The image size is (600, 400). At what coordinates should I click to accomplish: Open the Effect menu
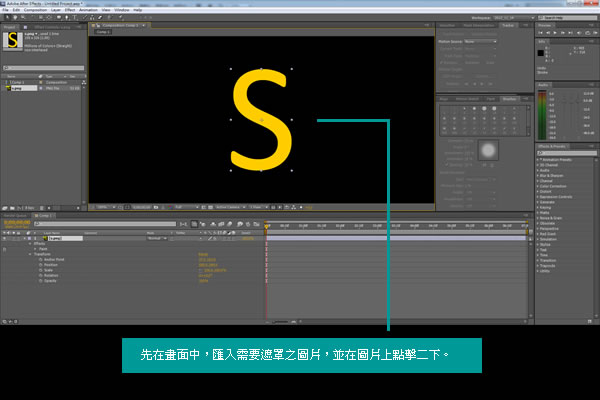coord(70,10)
